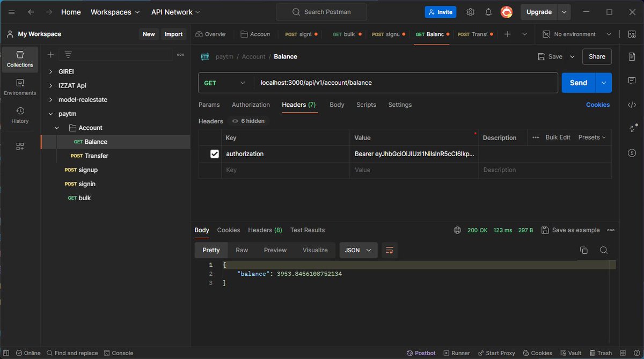Expand the IZZAT Api collection

click(x=51, y=85)
